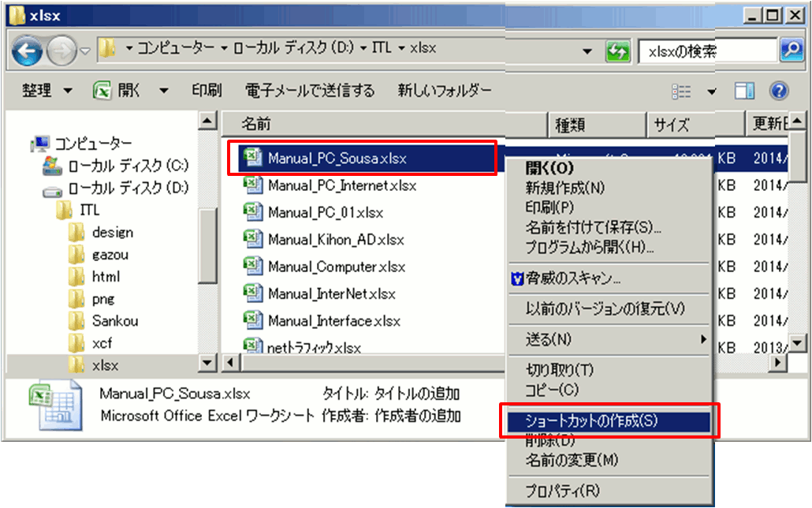Image resolution: width=812 pixels, height=508 pixels.
Task: Open the help question mark icon
Action: 779,91
